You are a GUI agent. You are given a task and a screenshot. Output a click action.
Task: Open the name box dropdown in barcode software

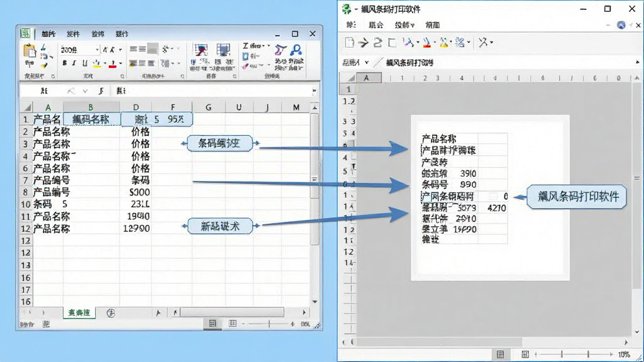(x=367, y=62)
